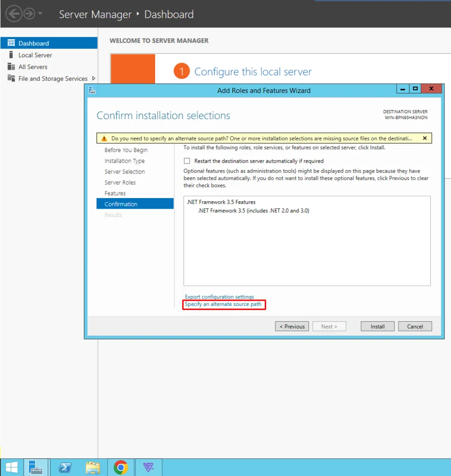Click the File and Storage Services icon
This screenshot has height=476, width=451.
click(x=11, y=78)
